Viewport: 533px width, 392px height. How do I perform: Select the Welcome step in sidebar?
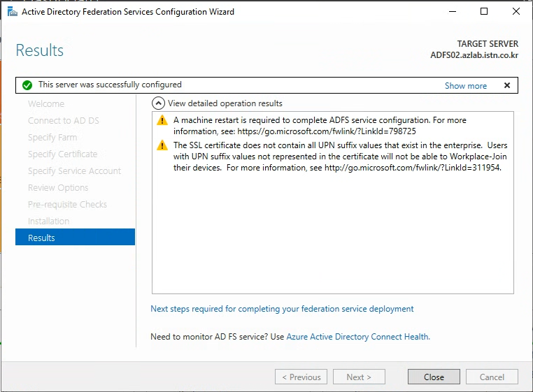[46, 103]
